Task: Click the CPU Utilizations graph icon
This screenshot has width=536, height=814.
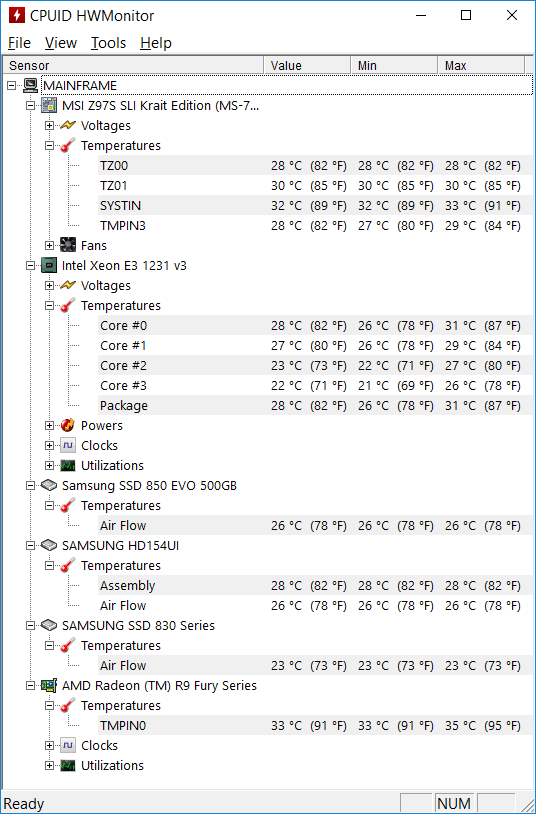Action: (68, 466)
